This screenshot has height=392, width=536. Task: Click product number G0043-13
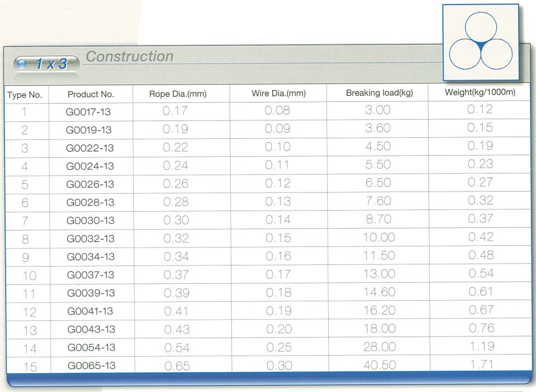[x=91, y=329]
